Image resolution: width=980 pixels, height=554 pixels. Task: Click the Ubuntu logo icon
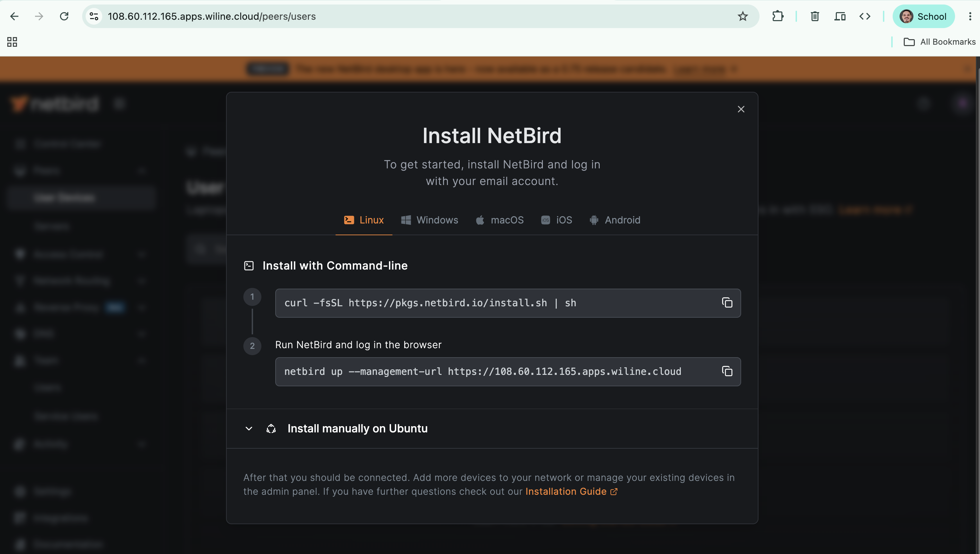click(271, 429)
